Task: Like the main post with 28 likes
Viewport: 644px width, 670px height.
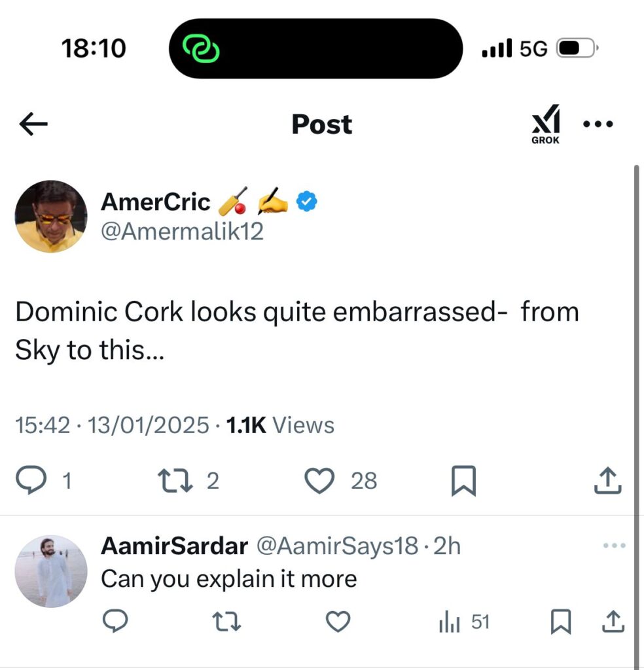Action: [321, 482]
